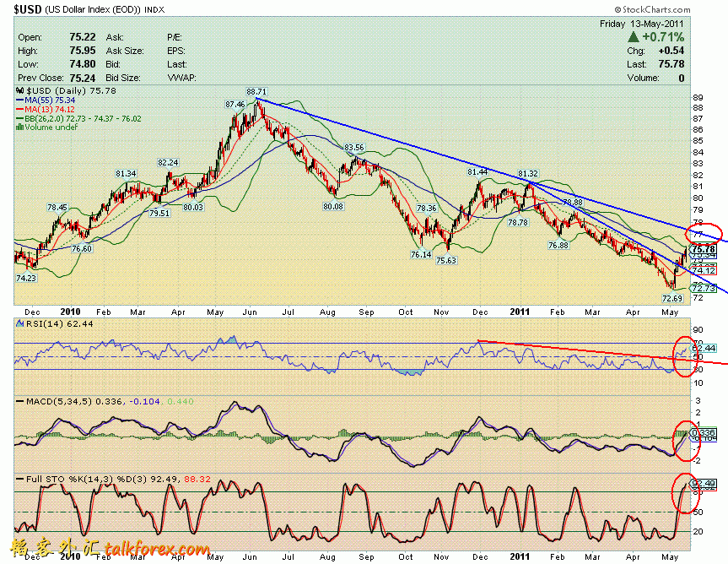The height and width of the screenshot is (564, 728).
Task: Select the $USD ticker symbol title
Action: [x=27, y=9]
